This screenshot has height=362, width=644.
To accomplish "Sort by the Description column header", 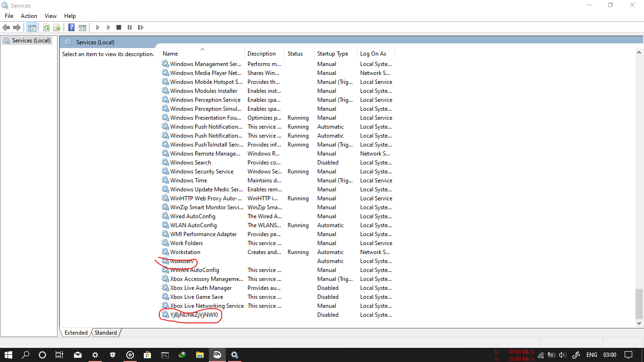I will click(x=264, y=54).
